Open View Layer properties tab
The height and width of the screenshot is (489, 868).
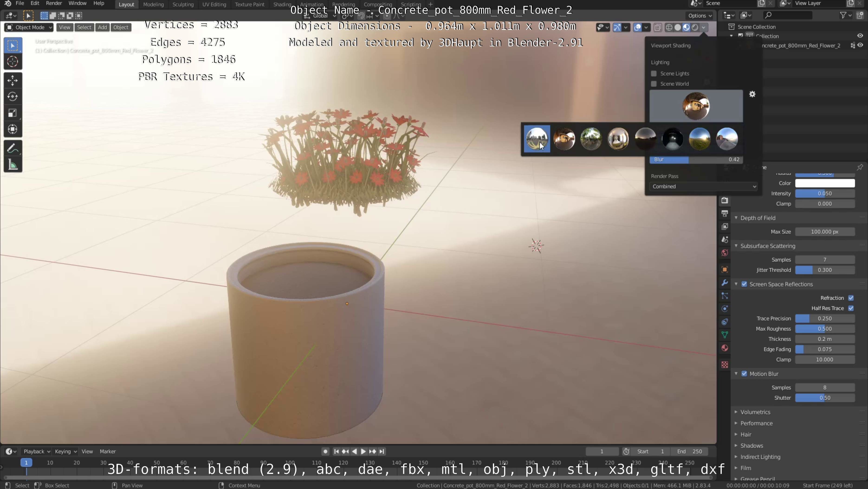click(x=725, y=227)
